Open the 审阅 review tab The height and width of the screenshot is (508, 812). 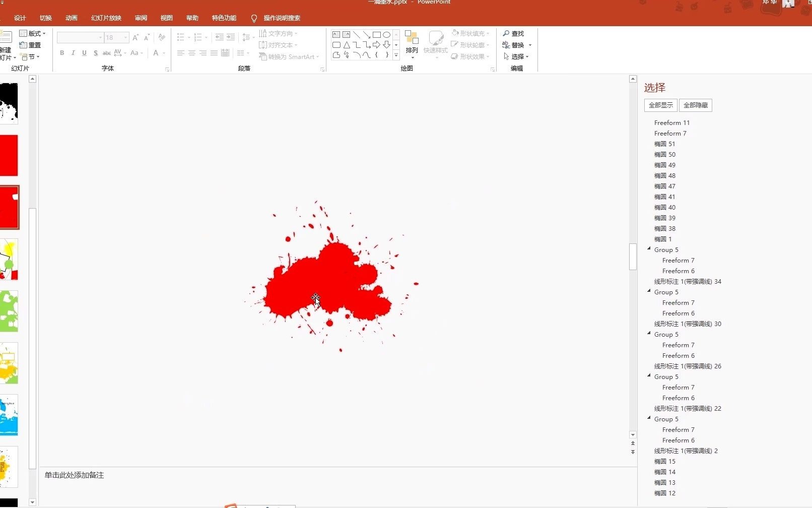pyautogui.click(x=141, y=18)
